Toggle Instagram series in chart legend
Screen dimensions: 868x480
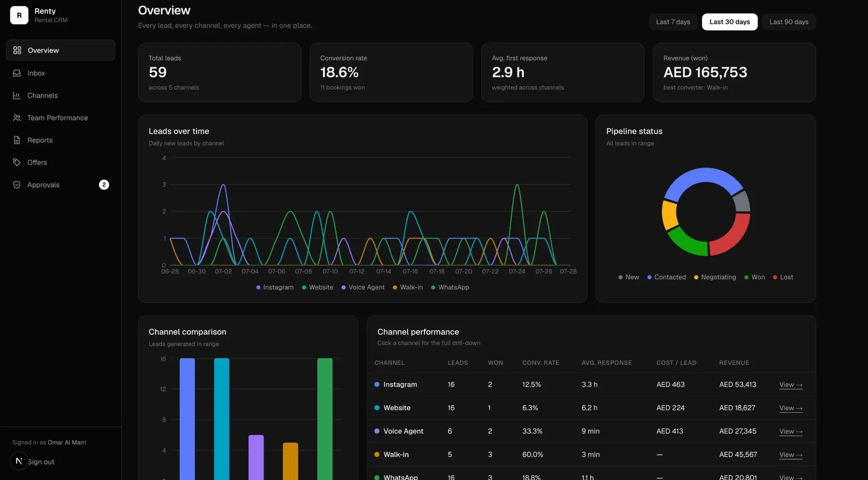click(x=275, y=287)
